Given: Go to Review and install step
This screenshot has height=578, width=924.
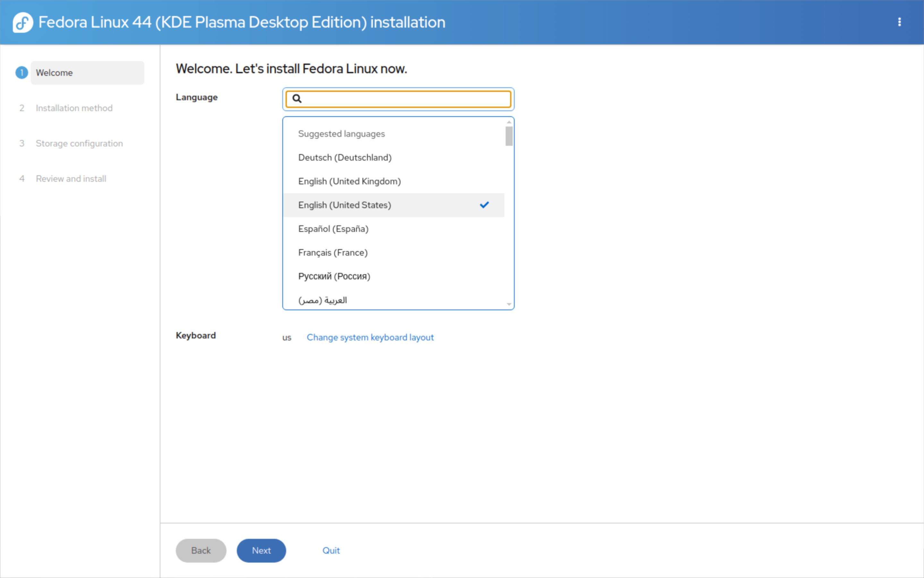Looking at the screenshot, I should (71, 179).
